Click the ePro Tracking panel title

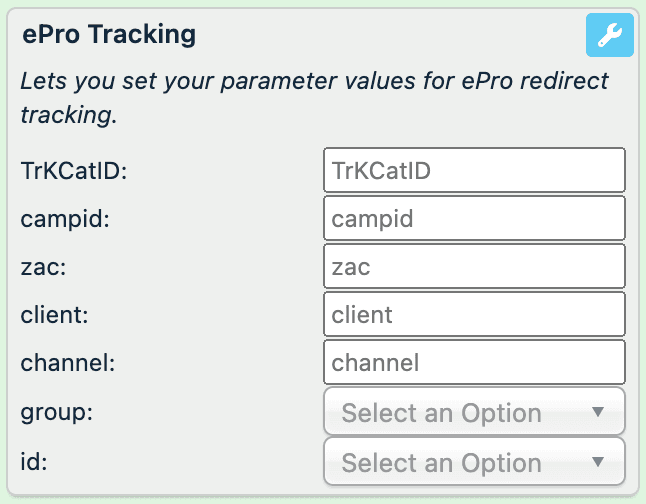pos(109,35)
